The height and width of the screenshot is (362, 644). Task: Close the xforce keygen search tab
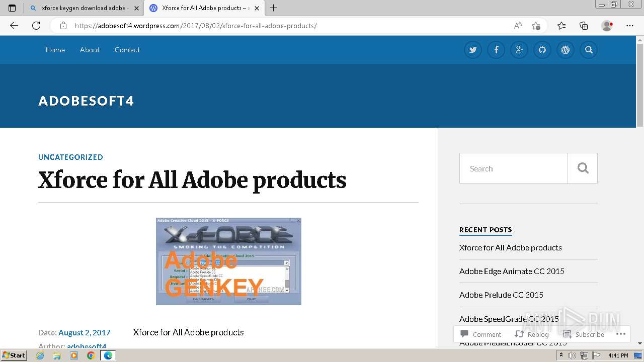[x=136, y=8]
